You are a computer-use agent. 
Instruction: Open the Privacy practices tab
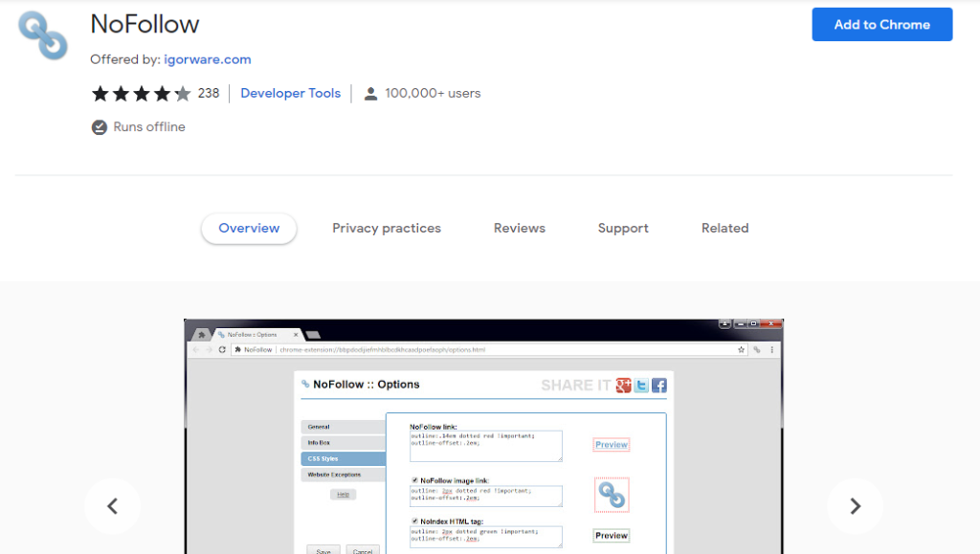tap(386, 228)
